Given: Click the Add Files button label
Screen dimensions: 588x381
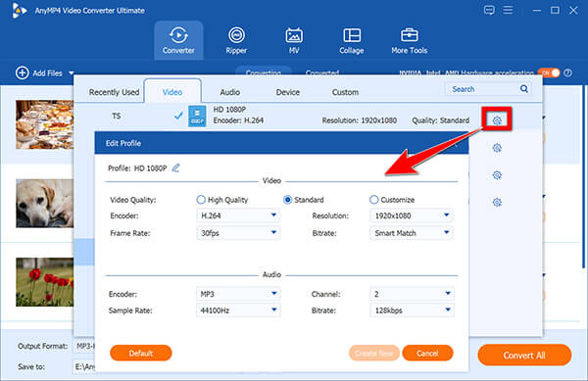Looking at the screenshot, I should pyautogui.click(x=47, y=73).
